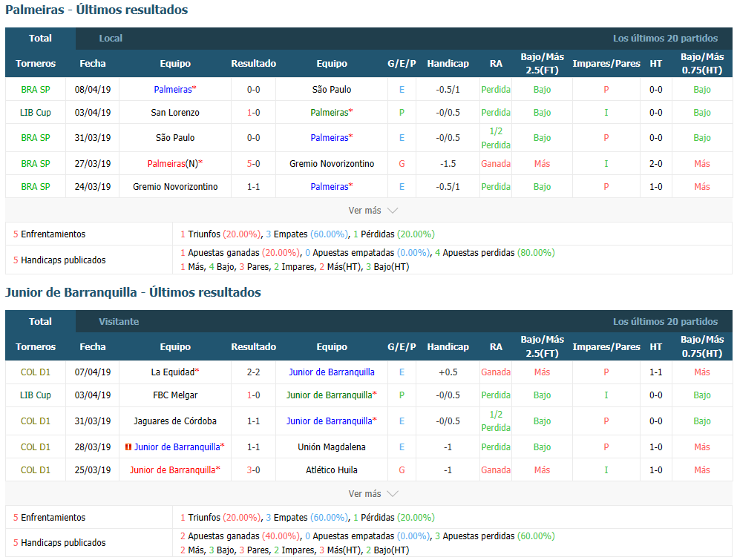Click the Torneros header in Palmeiras table
Image resolution: width=737 pixels, height=560 pixels.
[x=35, y=64]
